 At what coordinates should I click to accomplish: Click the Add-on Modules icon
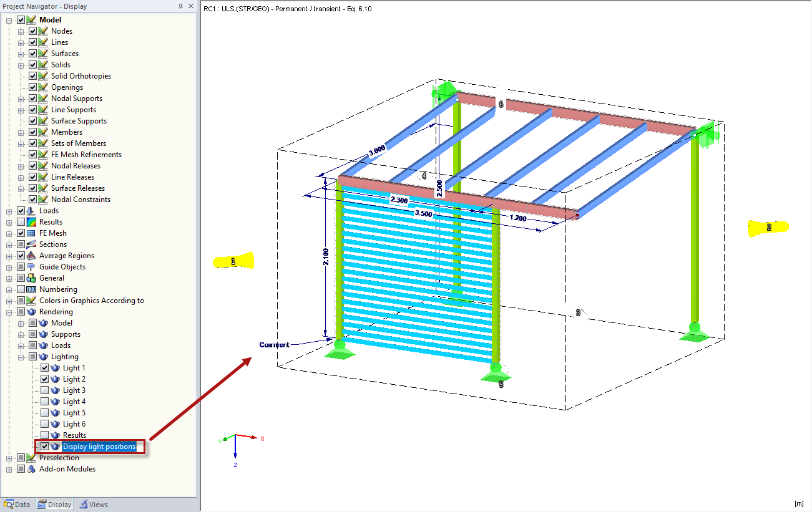point(31,469)
